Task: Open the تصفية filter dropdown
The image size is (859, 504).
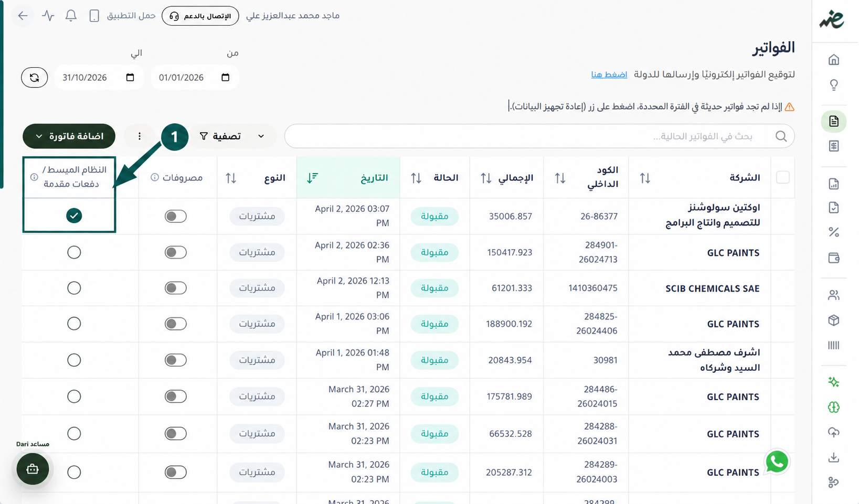Action: click(x=232, y=136)
